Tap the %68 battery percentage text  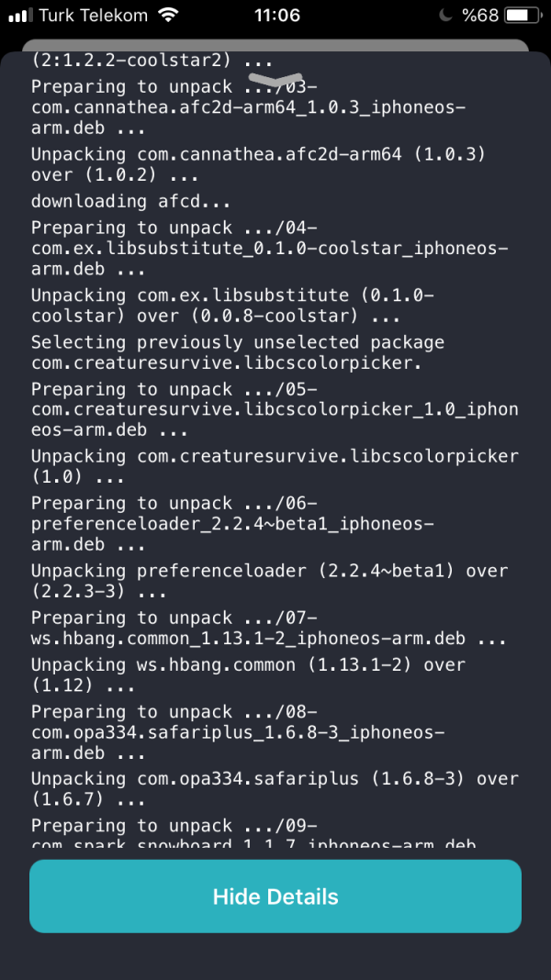(479, 16)
